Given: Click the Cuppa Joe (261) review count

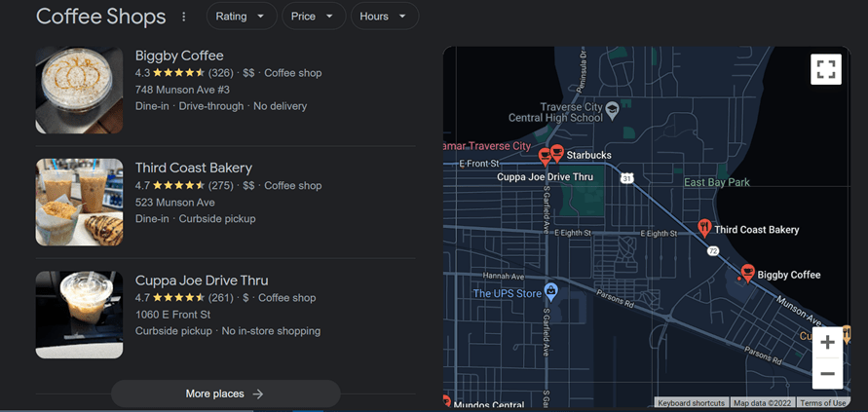Looking at the screenshot, I should (220, 298).
